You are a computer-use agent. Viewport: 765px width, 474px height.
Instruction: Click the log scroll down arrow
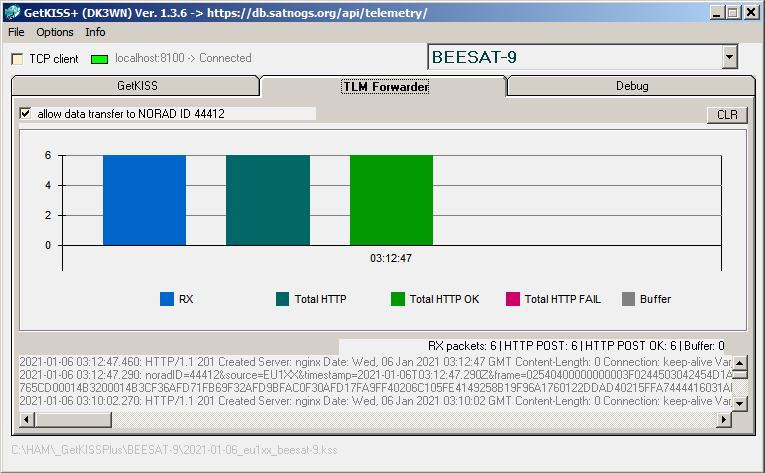[x=740, y=403]
